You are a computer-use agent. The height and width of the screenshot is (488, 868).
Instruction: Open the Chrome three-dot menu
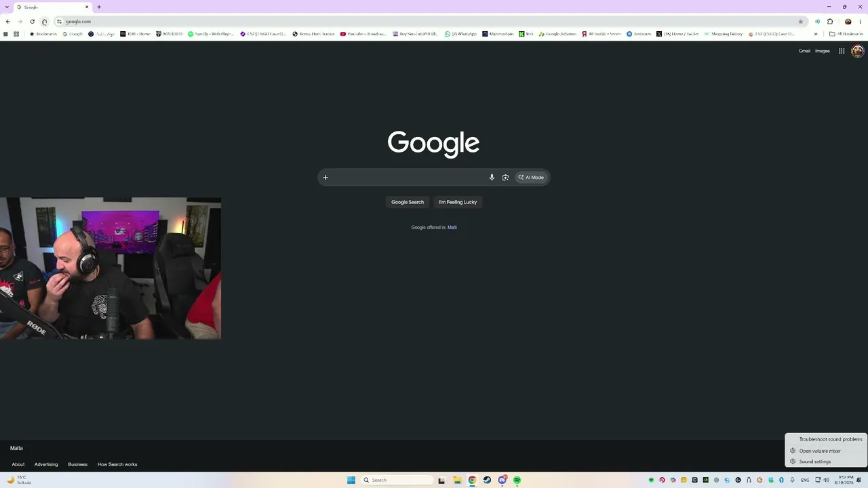860,22
